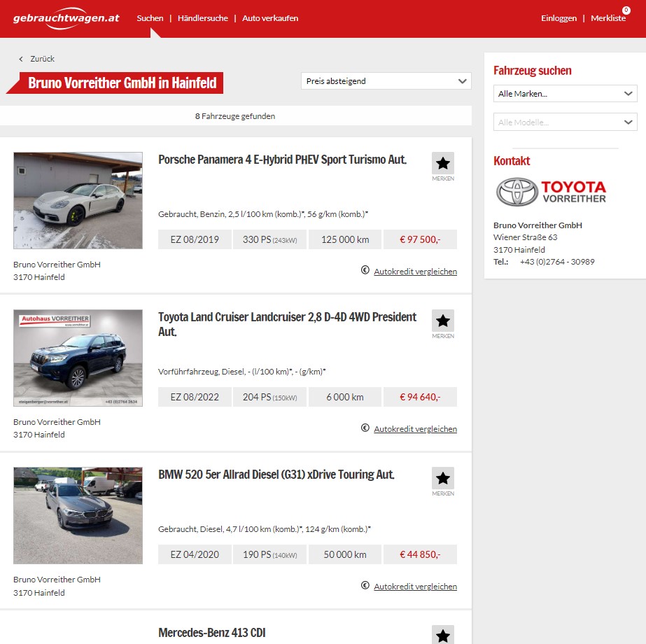646x644 pixels.
Task: Open the Auto verkaufen menu item
Action: [270, 18]
